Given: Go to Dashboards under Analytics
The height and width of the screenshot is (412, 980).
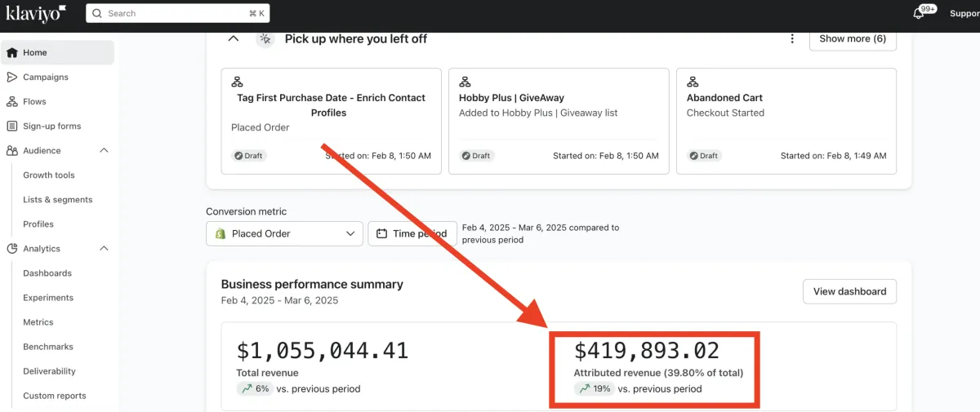Looking at the screenshot, I should 47,273.
